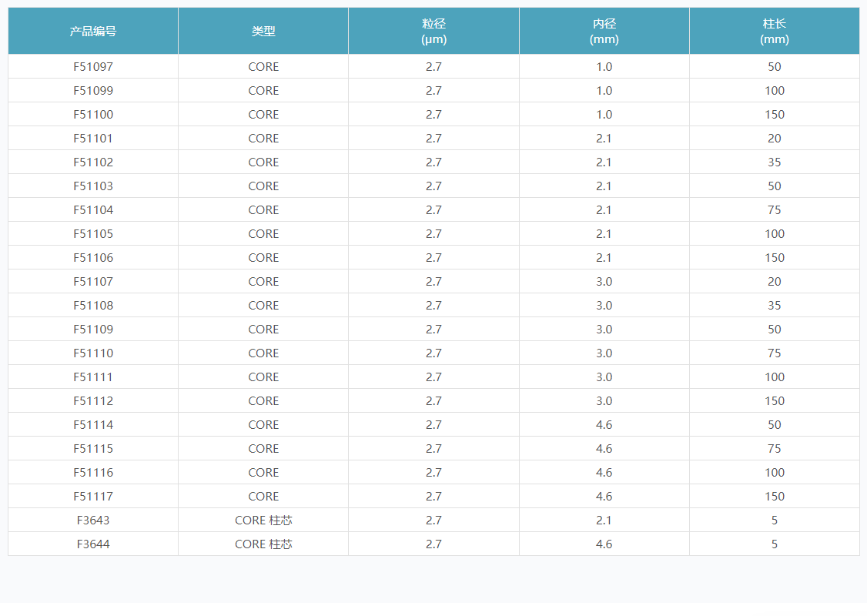Click the column length cell in F51101 row
Image resolution: width=867 pixels, height=616 pixels.
point(774,139)
